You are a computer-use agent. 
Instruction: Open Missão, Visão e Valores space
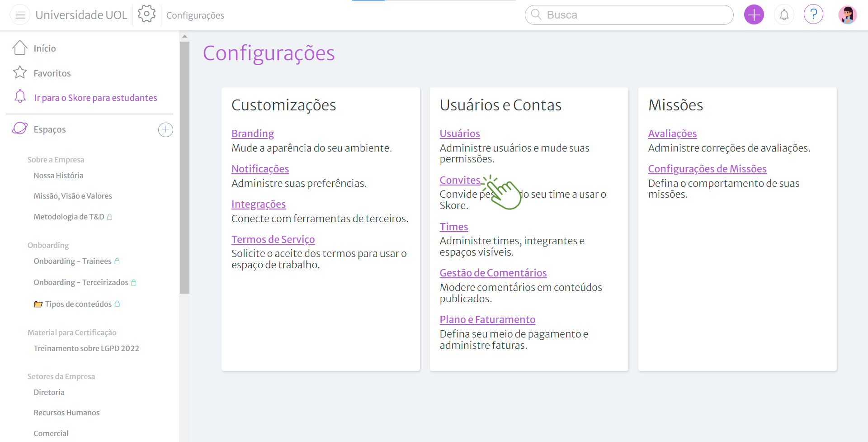[x=73, y=196]
